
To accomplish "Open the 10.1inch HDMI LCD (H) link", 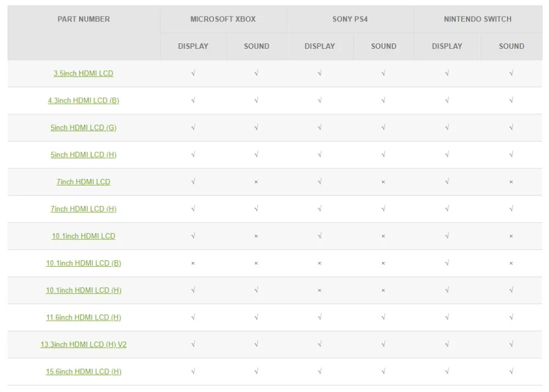I will tap(83, 290).
